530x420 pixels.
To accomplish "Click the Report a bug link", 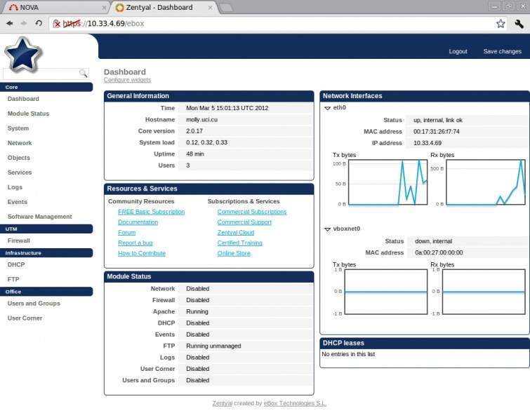I will click(135, 243).
